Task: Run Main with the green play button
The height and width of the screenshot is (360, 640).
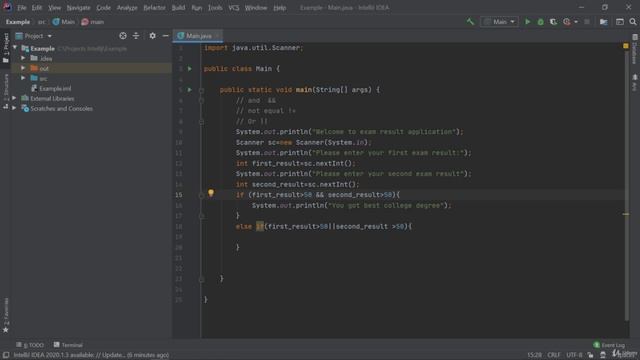Action: (527, 22)
